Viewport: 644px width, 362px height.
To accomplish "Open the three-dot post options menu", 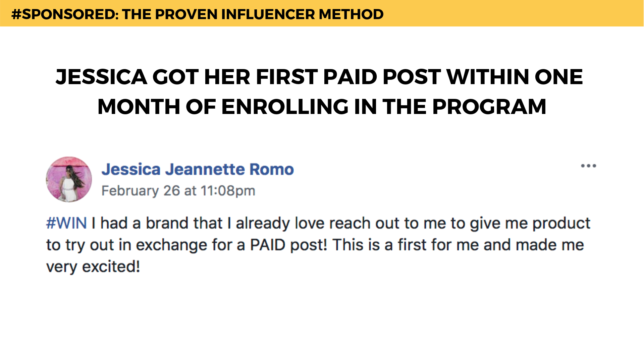I will click(588, 166).
